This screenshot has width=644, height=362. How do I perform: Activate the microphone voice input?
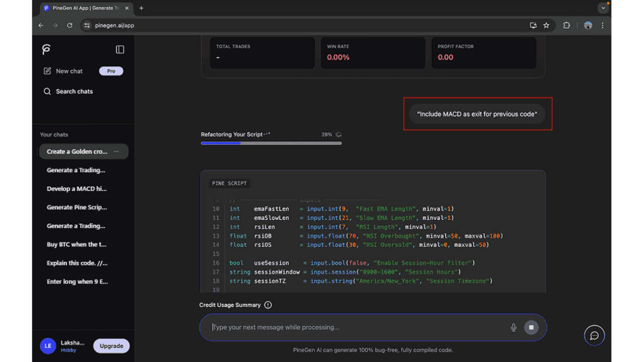(514, 327)
